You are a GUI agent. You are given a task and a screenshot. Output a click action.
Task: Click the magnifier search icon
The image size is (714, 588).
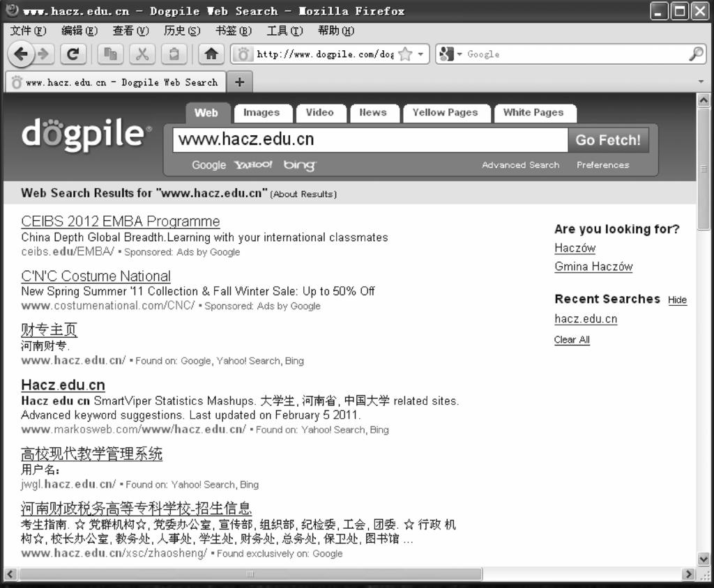[695, 54]
